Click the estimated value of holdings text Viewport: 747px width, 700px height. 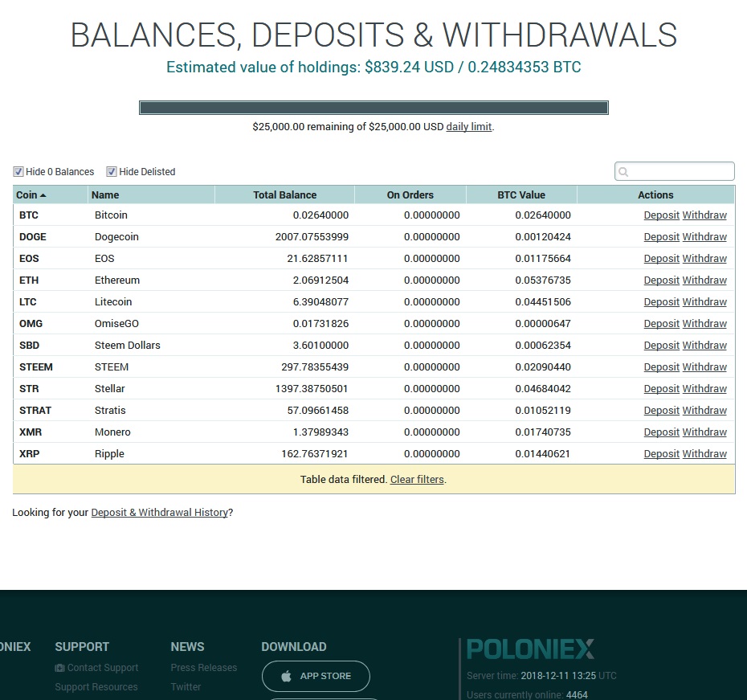click(x=373, y=68)
